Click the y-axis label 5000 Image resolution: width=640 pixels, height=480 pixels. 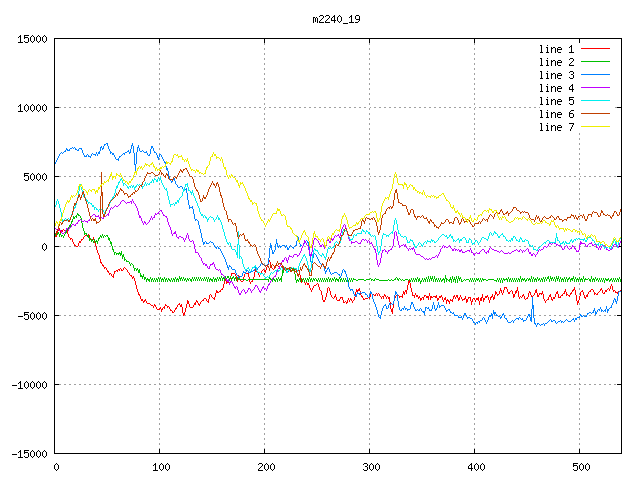click(x=36, y=177)
